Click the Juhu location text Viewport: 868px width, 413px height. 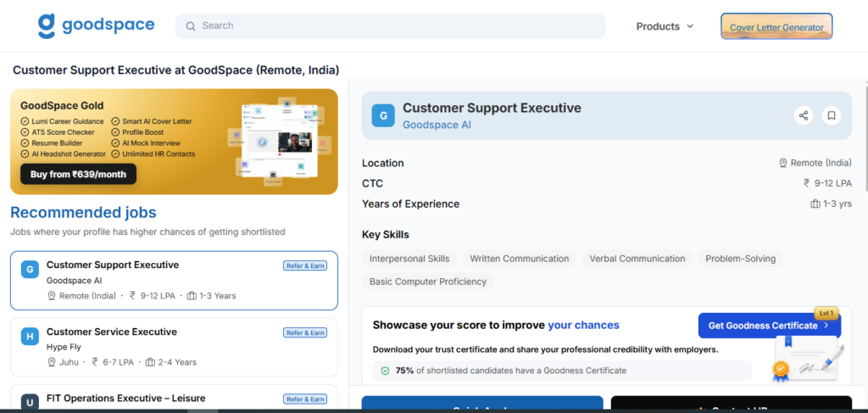pyautogui.click(x=69, y=363)
